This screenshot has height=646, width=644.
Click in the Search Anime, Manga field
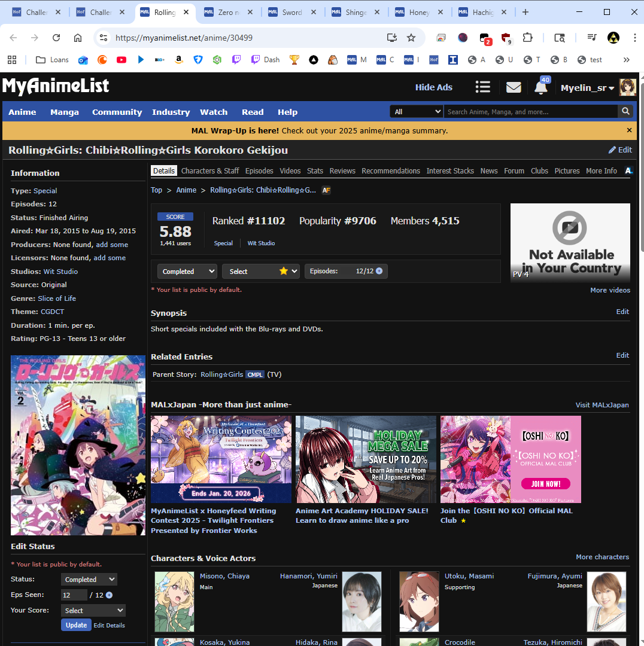[530, 112]
